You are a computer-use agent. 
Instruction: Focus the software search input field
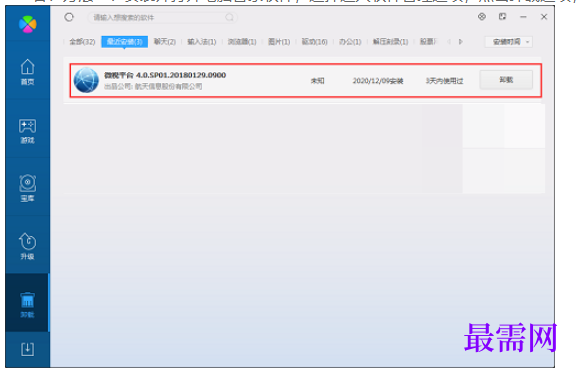pyautogui.click(x=162, y=17)
